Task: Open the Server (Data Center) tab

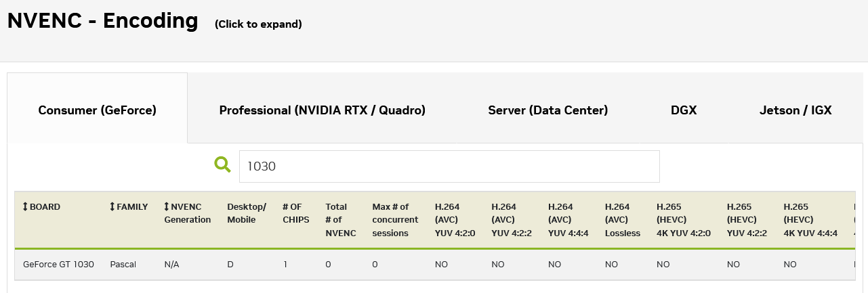Action: click(548, 110)
